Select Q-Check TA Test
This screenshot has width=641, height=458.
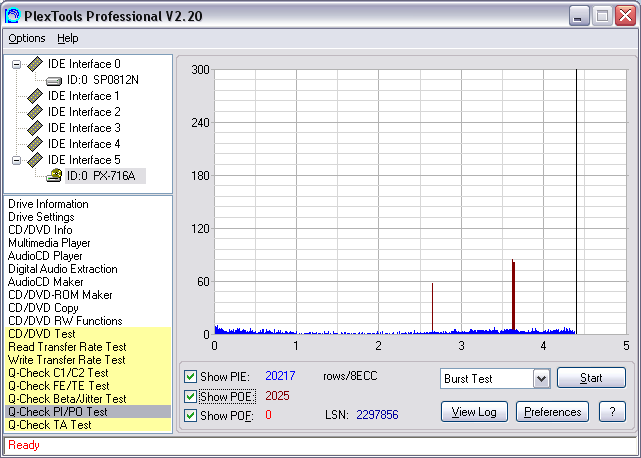click(x=88, y=425)
